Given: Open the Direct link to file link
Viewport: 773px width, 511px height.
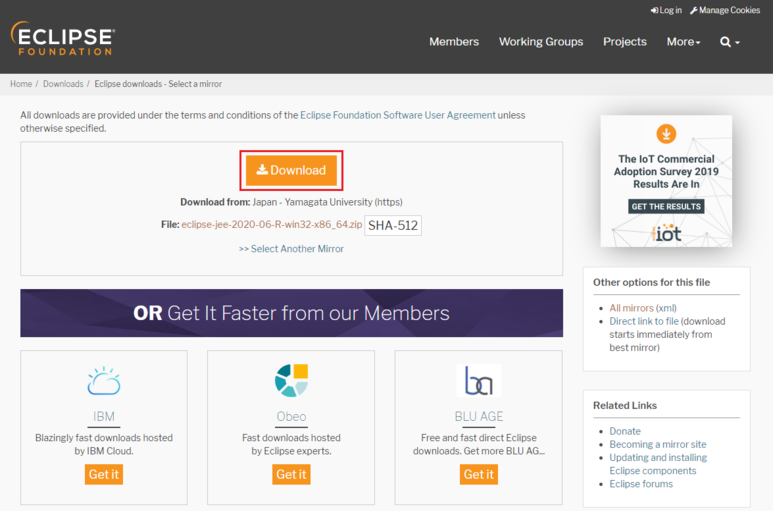Looking at the screenshot, I should [644, 321].
